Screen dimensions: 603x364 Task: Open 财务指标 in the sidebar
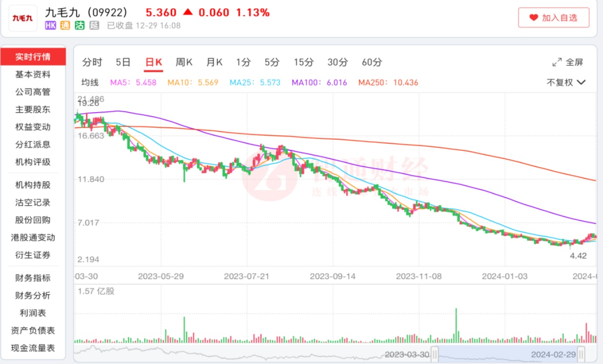click(33, 278)
